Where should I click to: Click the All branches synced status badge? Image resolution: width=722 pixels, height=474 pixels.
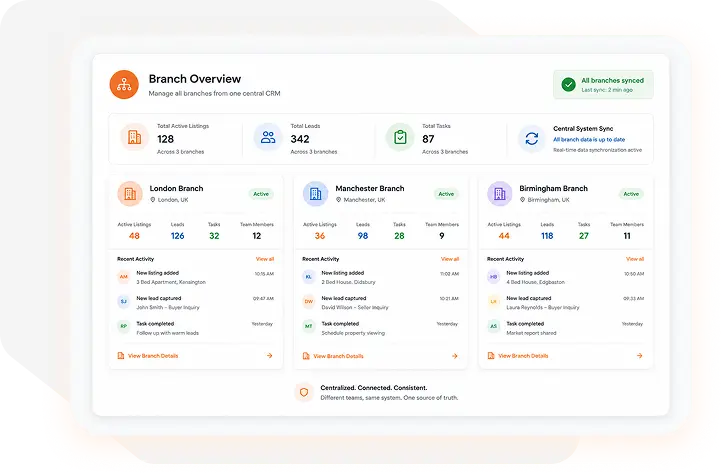(603, 85)
